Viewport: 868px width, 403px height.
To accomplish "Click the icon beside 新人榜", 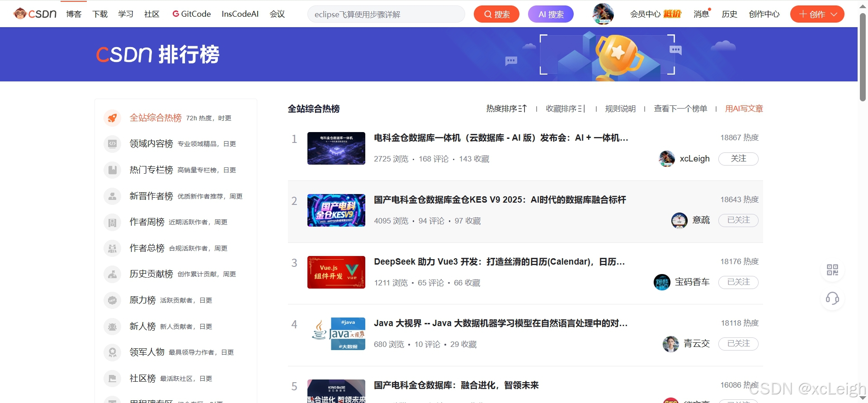I will click(x=113, y=327).
